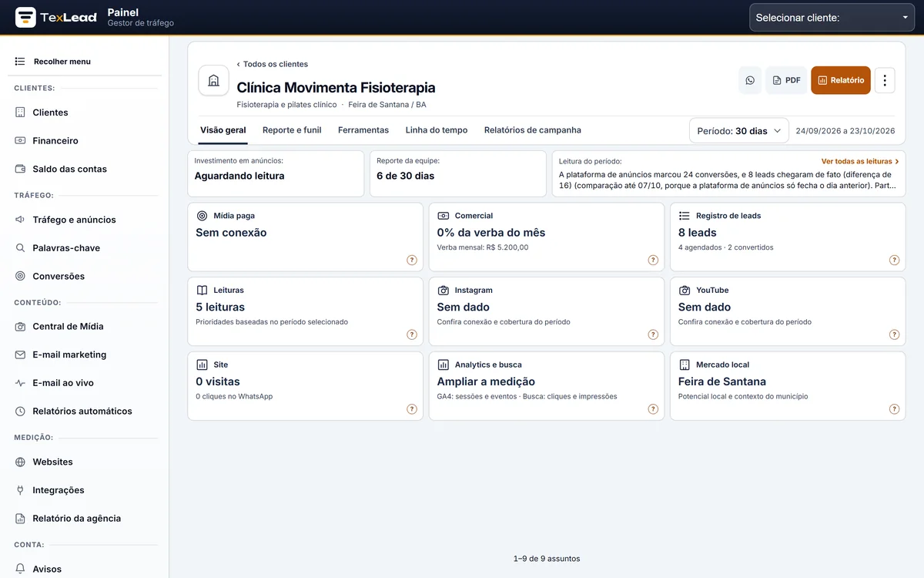Open E-mail marketing in sidebar
924x578 pixels.
point(85,355)
